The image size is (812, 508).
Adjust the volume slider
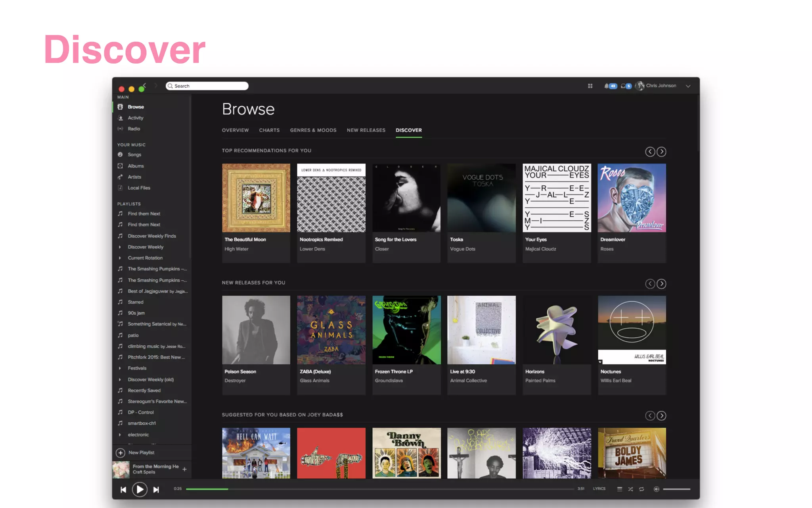[676, 489]
